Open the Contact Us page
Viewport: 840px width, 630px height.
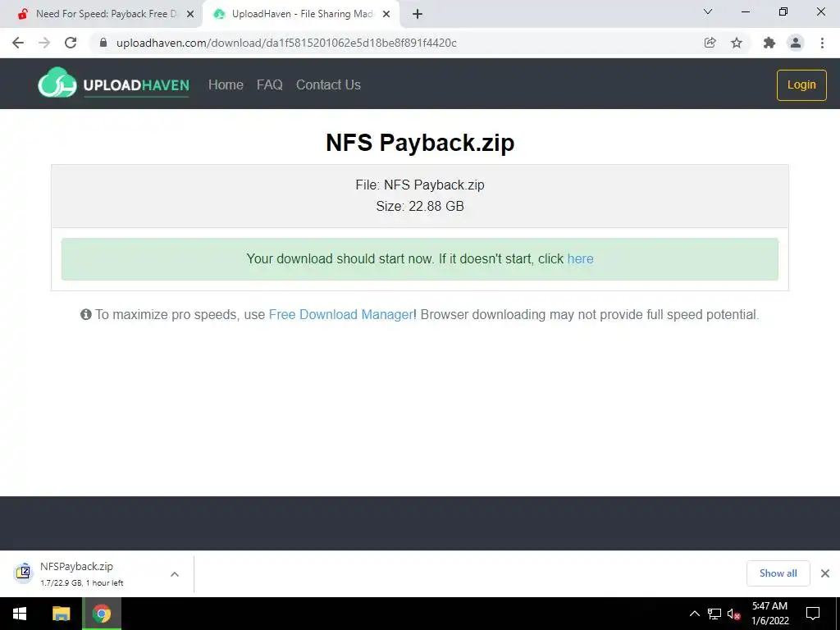tap(328, 84)
